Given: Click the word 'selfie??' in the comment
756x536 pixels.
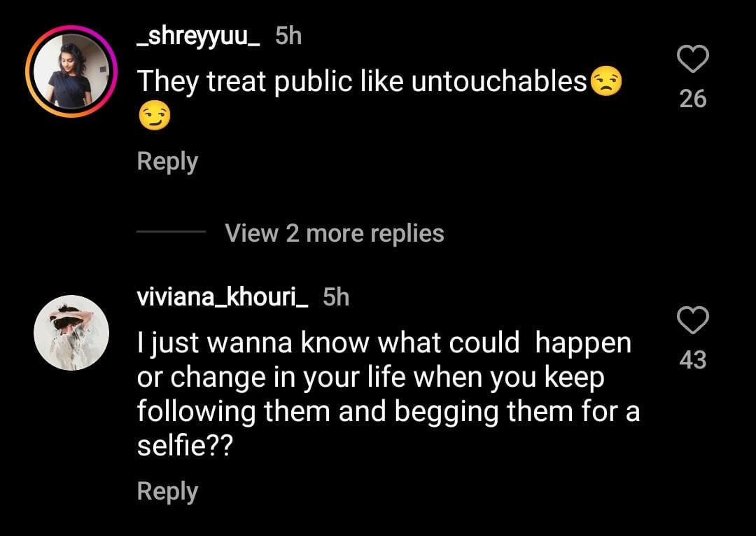Looking at the screenshot, I should pyautogui.click(x=184, y=447).
